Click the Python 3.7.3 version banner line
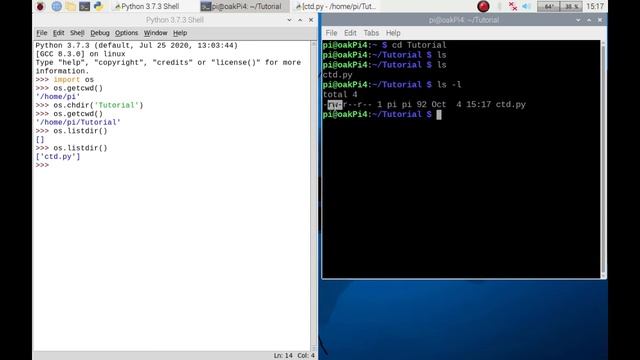Screen dimensions: 640x360 tap(137, 45)
